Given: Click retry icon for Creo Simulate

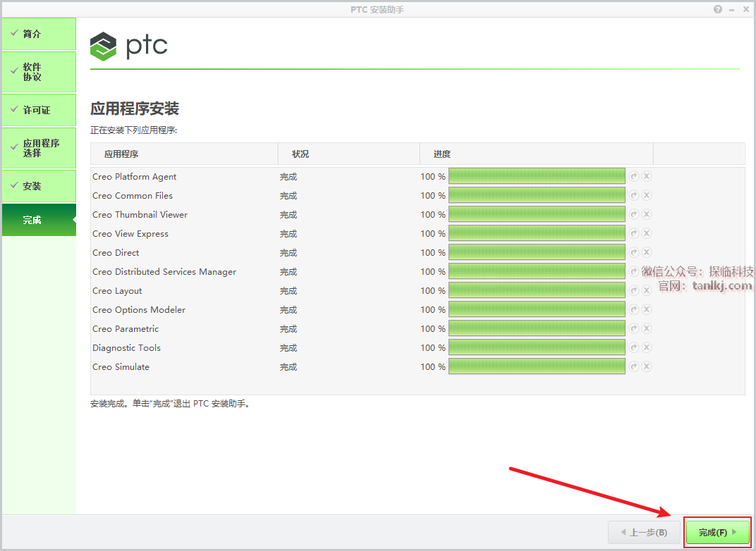Looking at the screenshot, I should coord(634,366).
